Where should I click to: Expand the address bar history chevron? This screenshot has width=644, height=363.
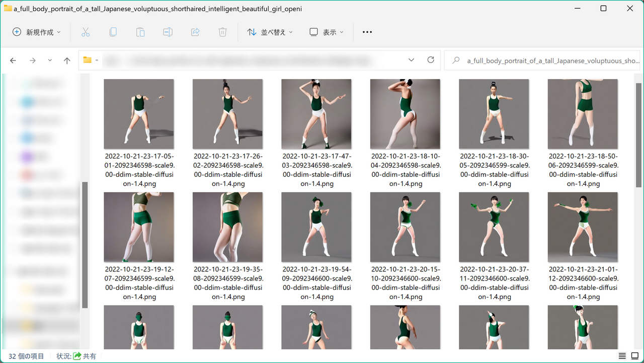tap(411, 60)
